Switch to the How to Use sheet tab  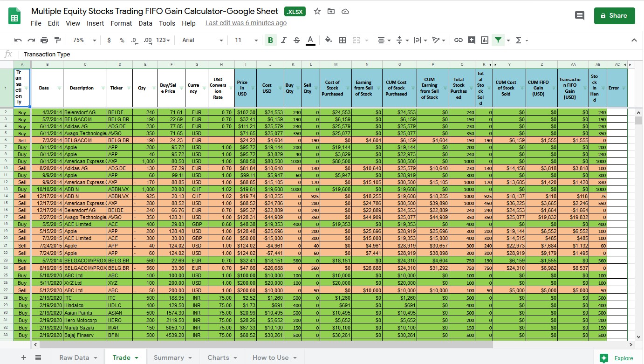click(274, 357)
